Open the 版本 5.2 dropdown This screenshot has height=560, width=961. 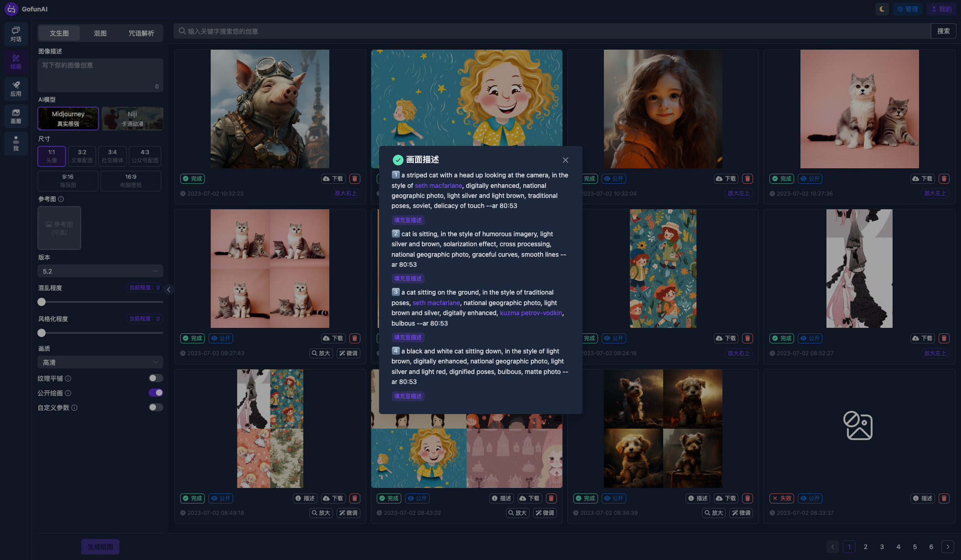coord(100,271)
